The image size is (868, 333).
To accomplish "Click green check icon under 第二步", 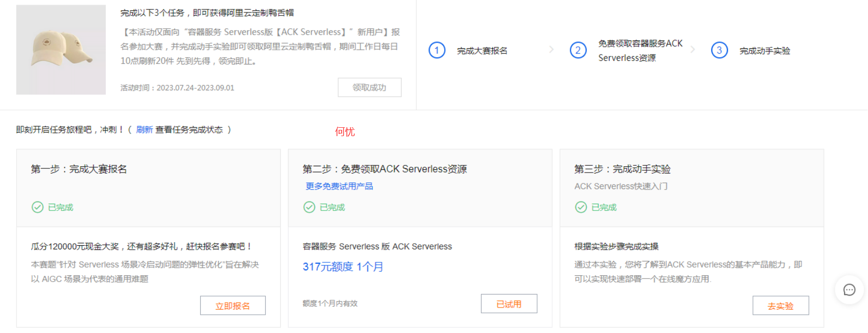I will coord(309,207).
